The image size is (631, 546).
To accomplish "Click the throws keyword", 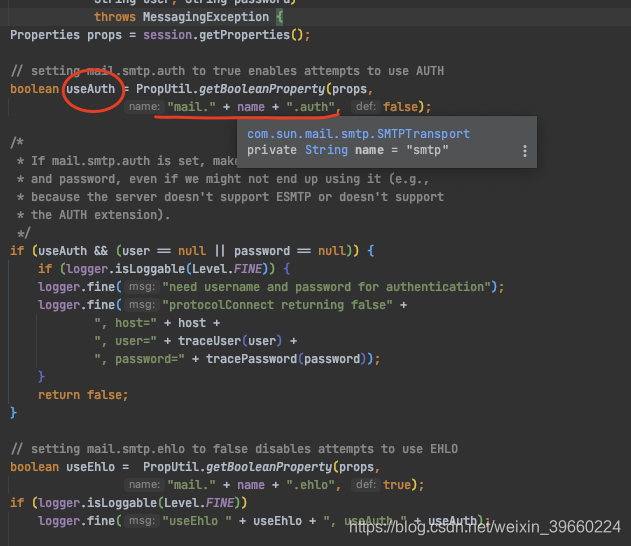I will pos(115,17).
